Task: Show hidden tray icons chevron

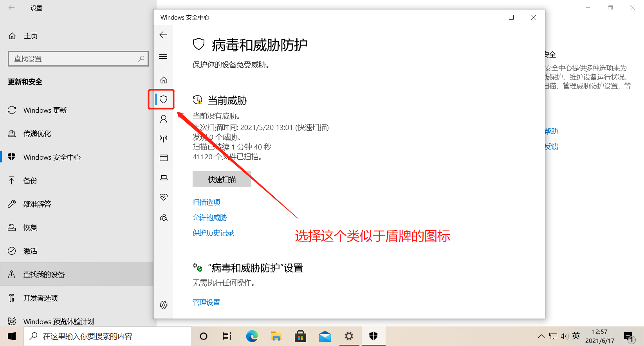Action: pos(541,336)
